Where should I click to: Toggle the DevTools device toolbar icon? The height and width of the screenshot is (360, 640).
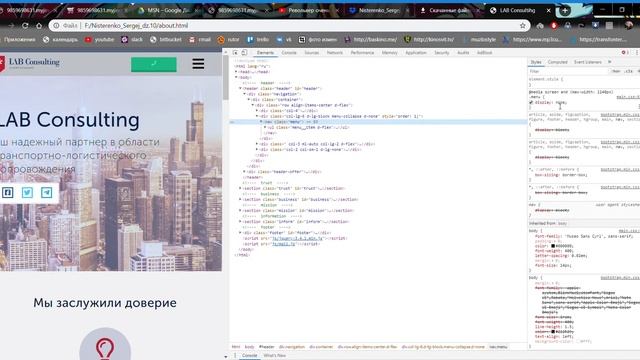click(x=244, y=53)
